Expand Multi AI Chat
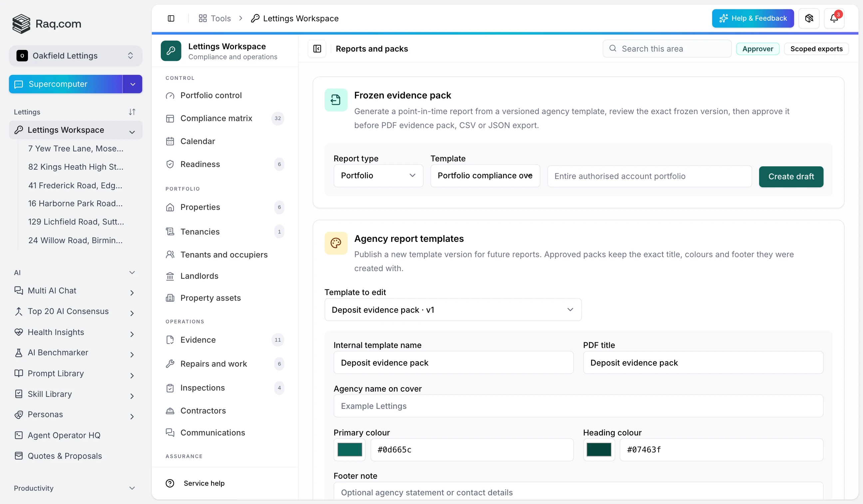Screen dimensions: 863x504 (x=132, y=292)
